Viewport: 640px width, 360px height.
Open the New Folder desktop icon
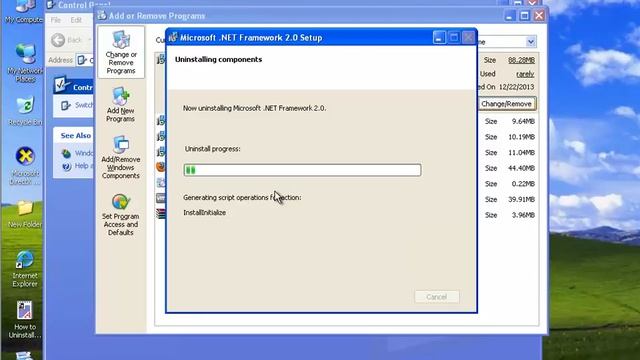(25, 214)
